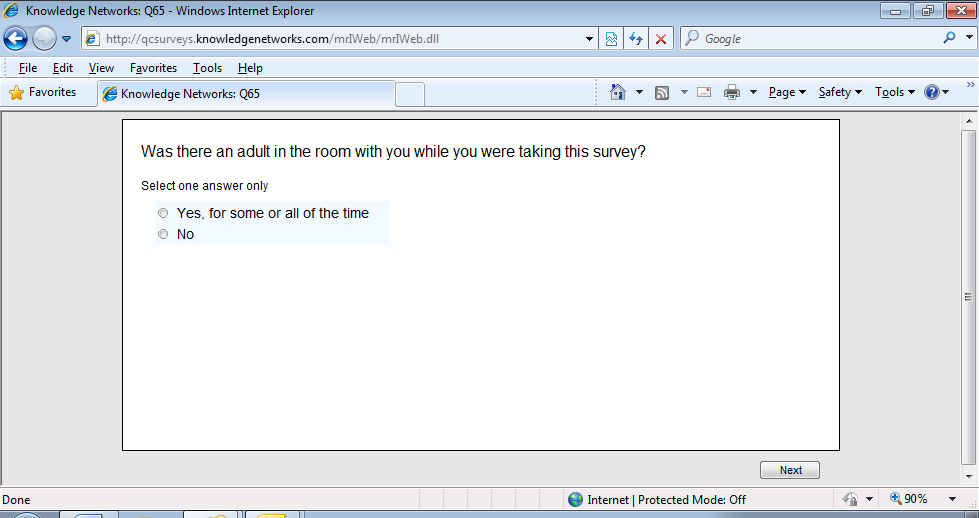The image size is (979, 518).
Task: Click the status bar privacy security icon
Action: click(850, 499)
